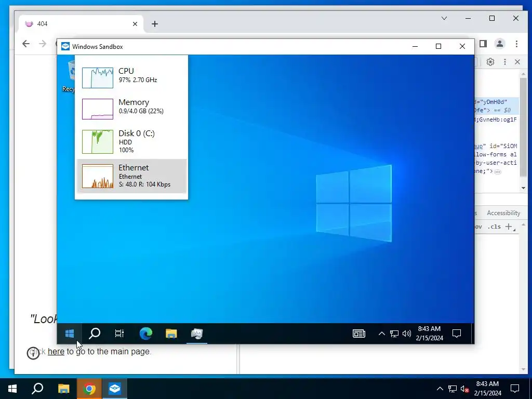Go back in Chrome
This screenshot has width=532, height=399.
coord(26,44)
